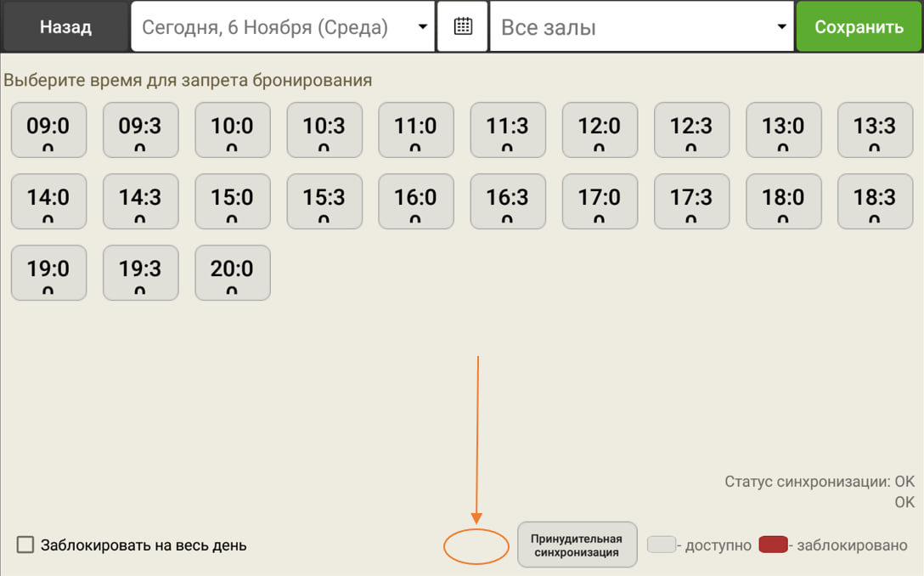
Task: Check 'Заблокировать на весь день' checkbox
Action: pyautogui.click(x=26, y=545)
